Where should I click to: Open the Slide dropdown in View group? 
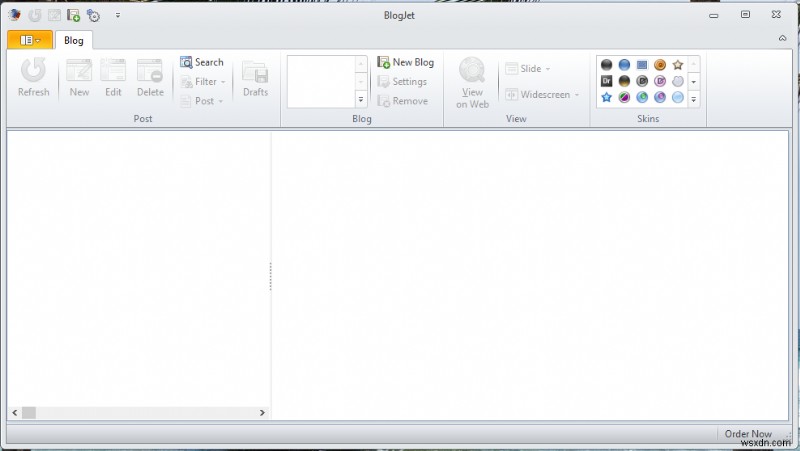528,68
